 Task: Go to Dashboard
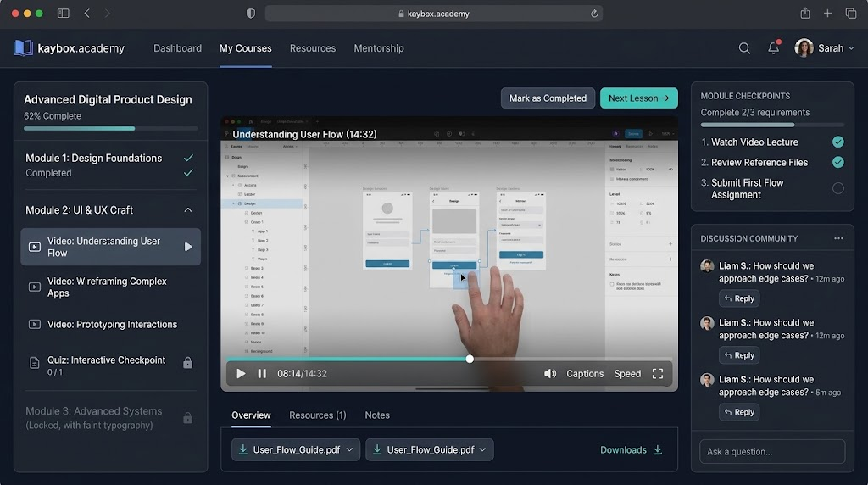177,48
